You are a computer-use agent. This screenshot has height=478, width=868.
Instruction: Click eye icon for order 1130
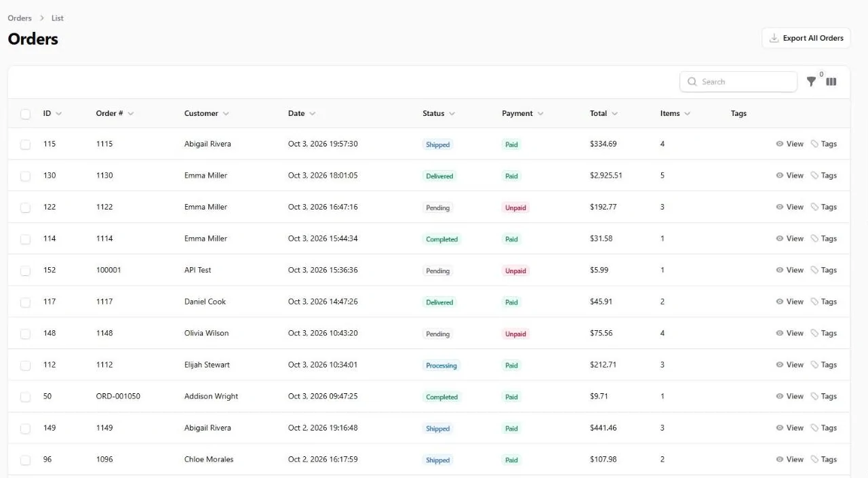pyautogui.click(x=780, y=176)
